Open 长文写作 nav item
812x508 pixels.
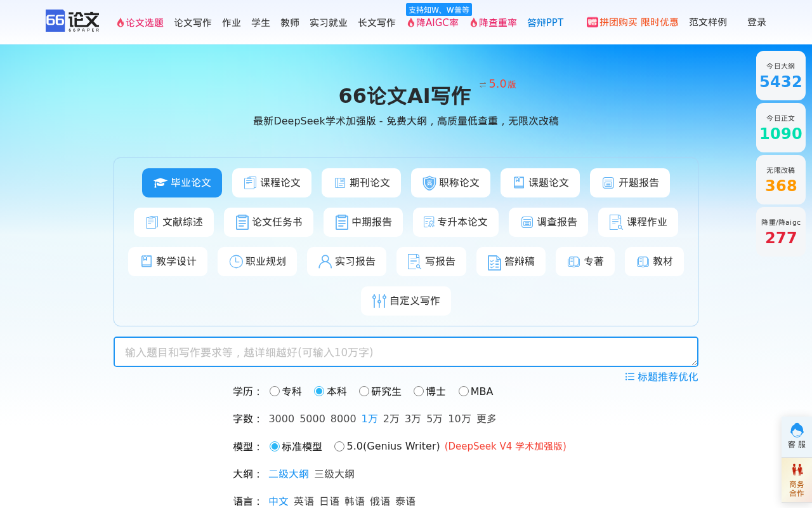(377, 22)
